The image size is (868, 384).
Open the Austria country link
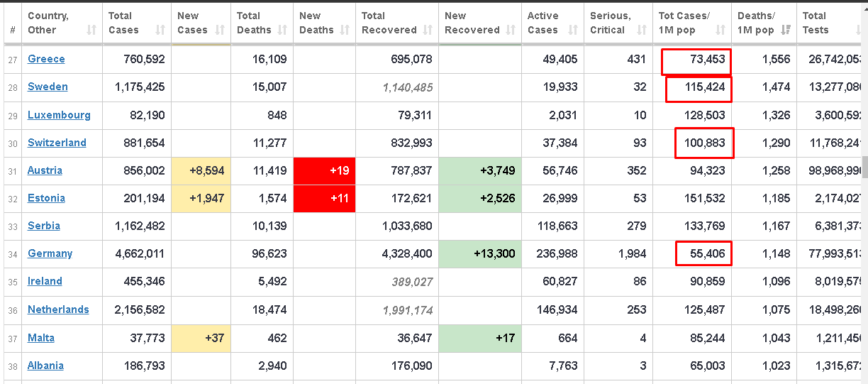[45, 170]
